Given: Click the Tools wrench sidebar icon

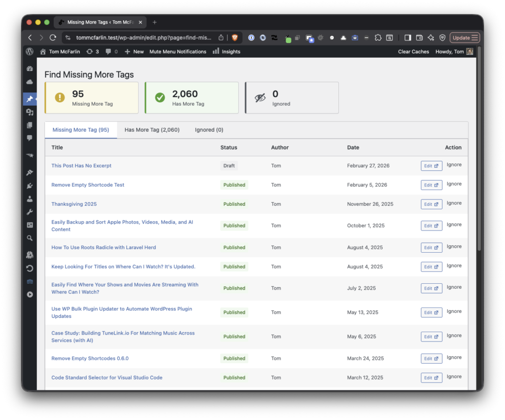Looking at the screenshot, I should [x=30, y=212].
